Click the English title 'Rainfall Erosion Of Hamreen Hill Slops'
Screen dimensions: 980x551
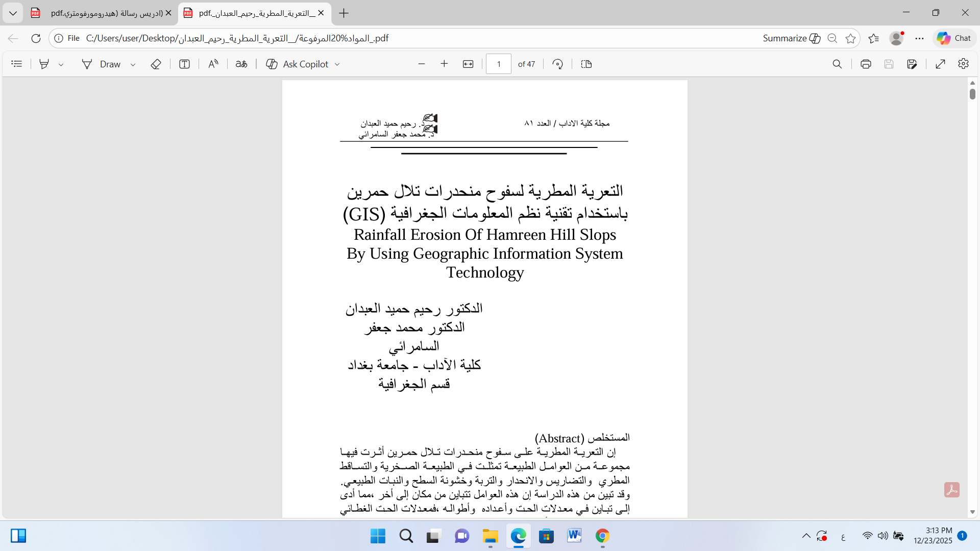[x=485, y=235]
